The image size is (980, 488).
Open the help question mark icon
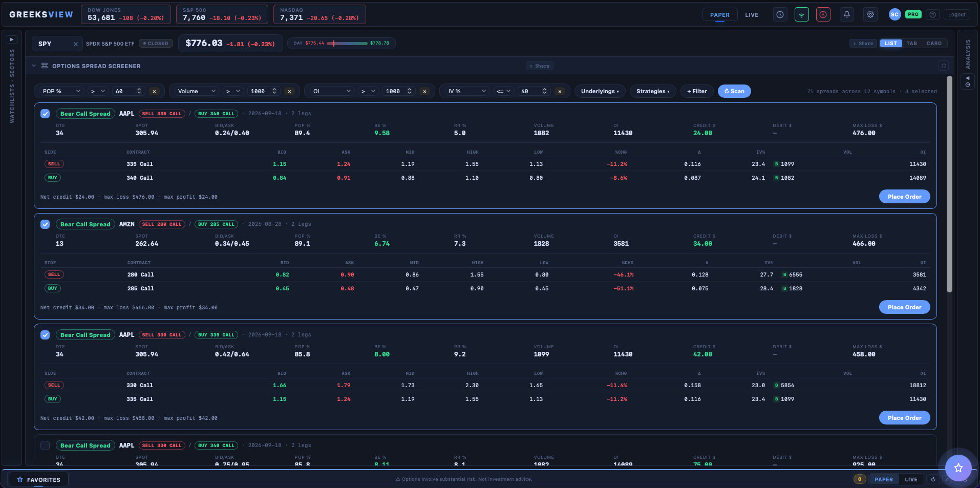click(933, 15)
